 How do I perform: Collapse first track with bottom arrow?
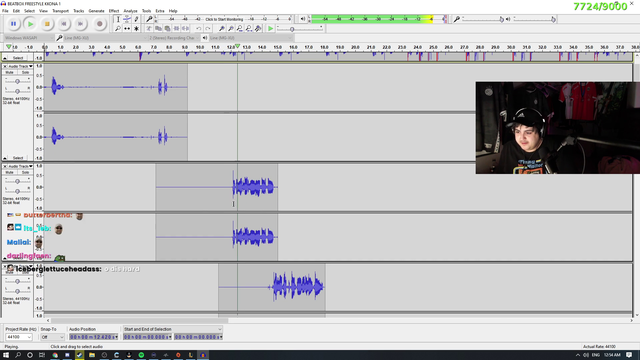coord(5,158)
